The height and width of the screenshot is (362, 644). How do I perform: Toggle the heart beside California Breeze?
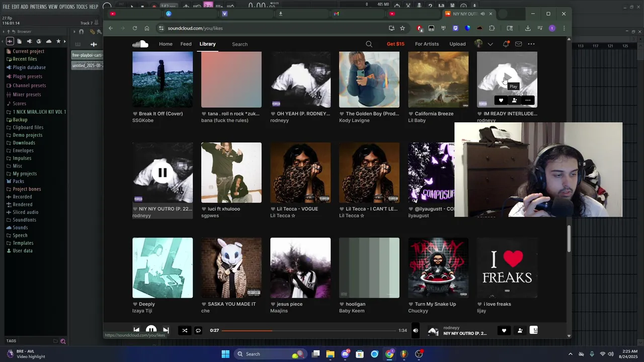(411, 114)
